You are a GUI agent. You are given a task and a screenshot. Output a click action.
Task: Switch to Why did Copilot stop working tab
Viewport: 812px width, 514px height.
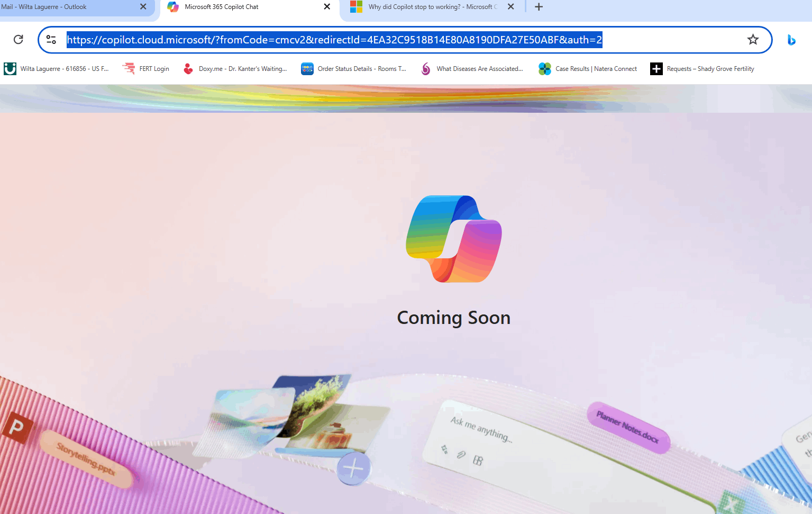click(x=433, y=7)
